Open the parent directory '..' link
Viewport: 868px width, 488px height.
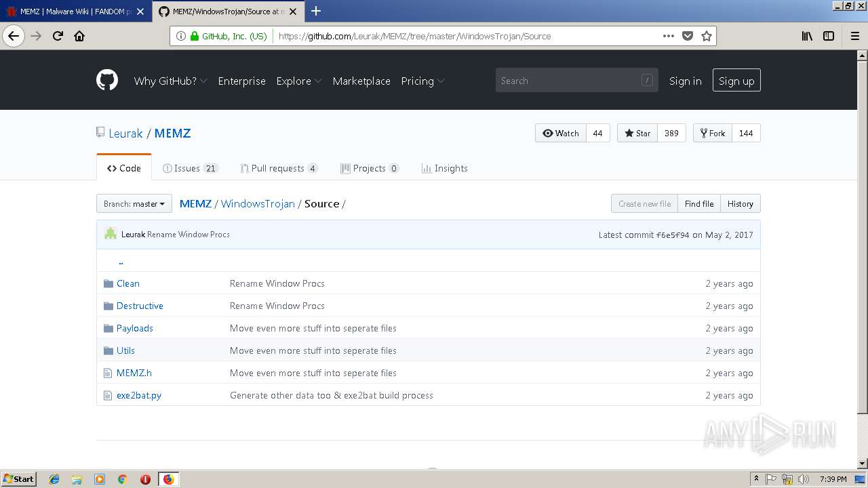[x=121, y=261]
